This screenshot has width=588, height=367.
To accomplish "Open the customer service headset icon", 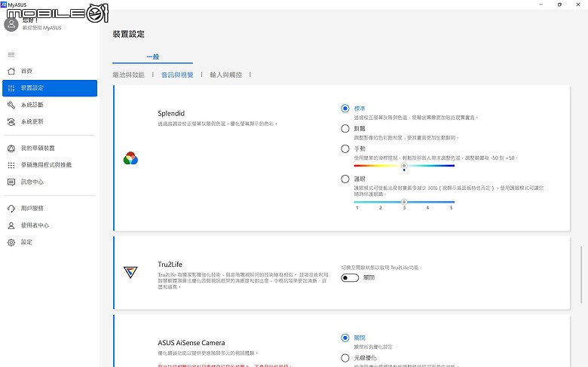I will pyautogui.click(x=11, y=209).
